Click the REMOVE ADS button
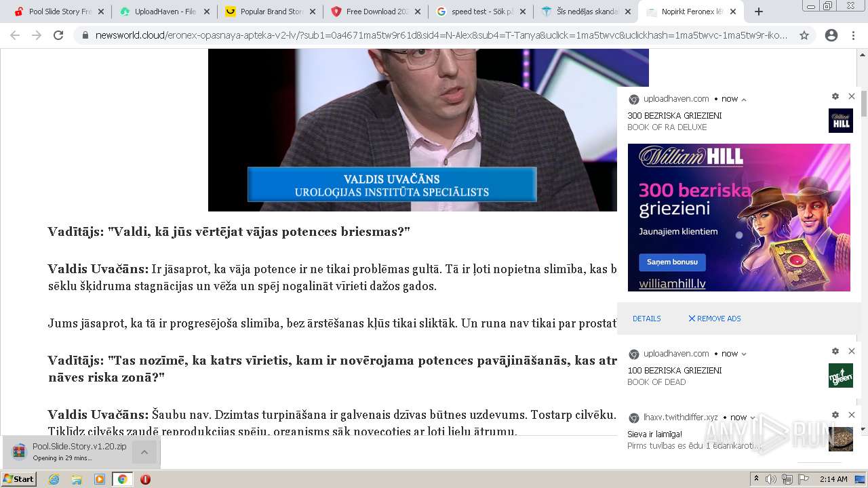 pos(715,319)
